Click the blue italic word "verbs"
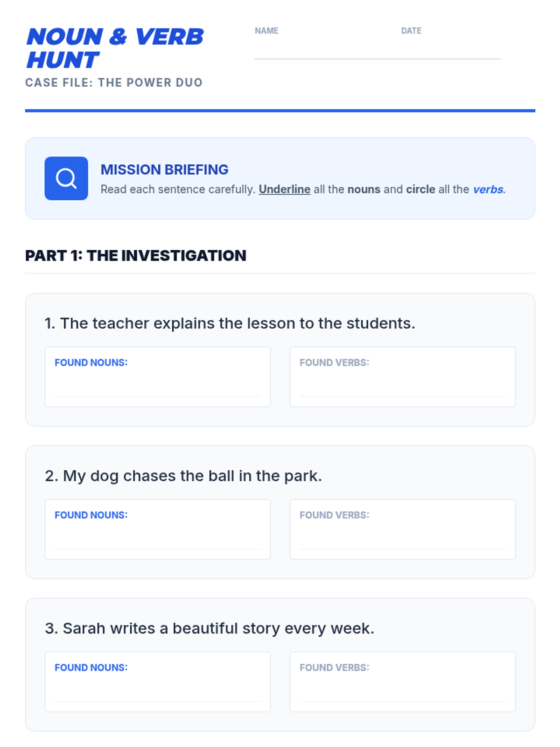Image resolution: width=560 pixels, height=747 pixels. click(488, 189)
